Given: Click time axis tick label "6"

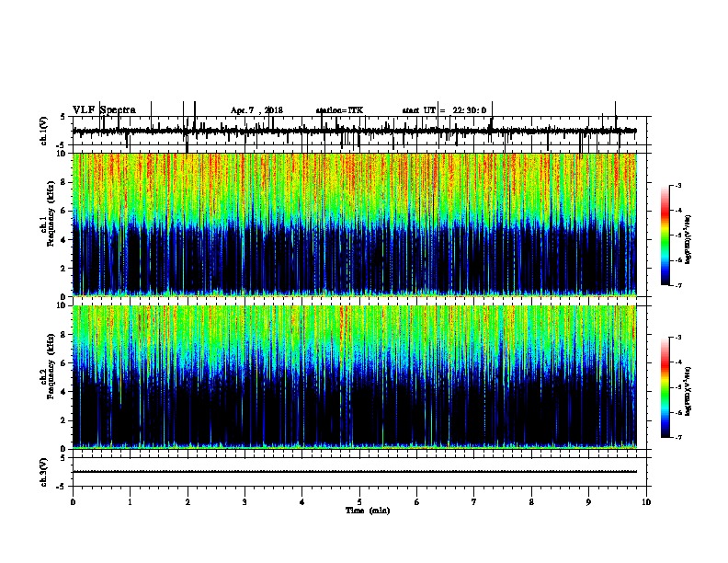Looking at the screenshot, I should click(417, 502).
